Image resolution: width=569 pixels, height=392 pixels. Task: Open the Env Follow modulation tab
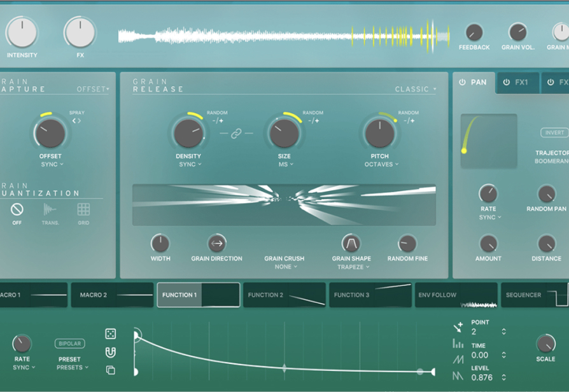coord(456,295)
